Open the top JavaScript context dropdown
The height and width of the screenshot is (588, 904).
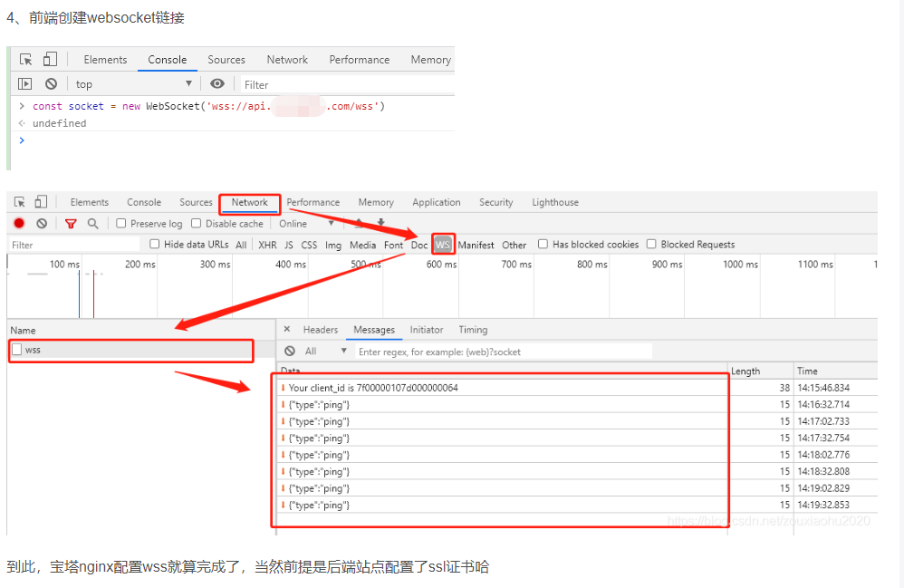134,84
